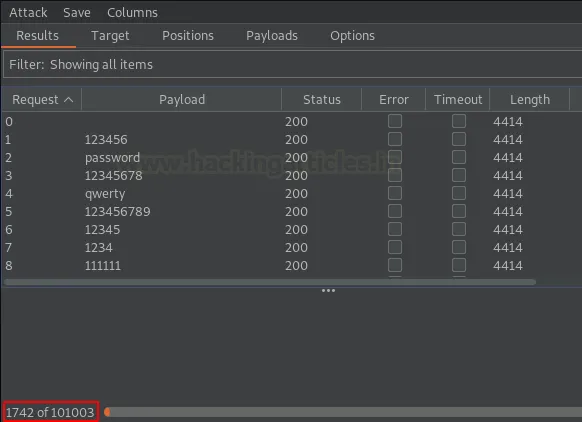Select the payload cell '111111'

pyautogui.click(x=103, y=266)
